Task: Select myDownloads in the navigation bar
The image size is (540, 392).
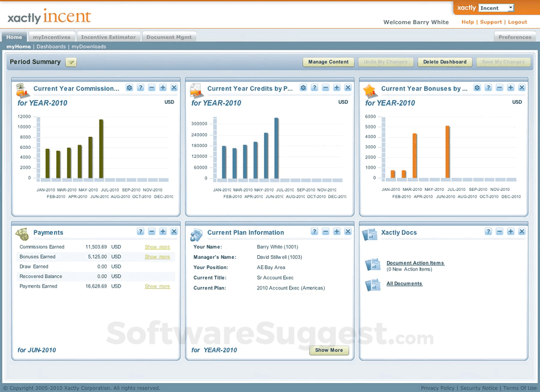Action: 88,46
